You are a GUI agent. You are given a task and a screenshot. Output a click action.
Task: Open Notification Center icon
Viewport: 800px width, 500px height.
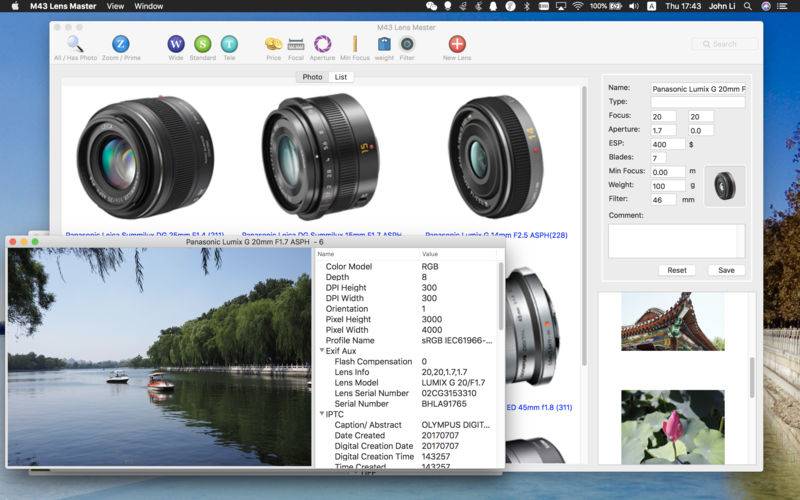(782, 6)
